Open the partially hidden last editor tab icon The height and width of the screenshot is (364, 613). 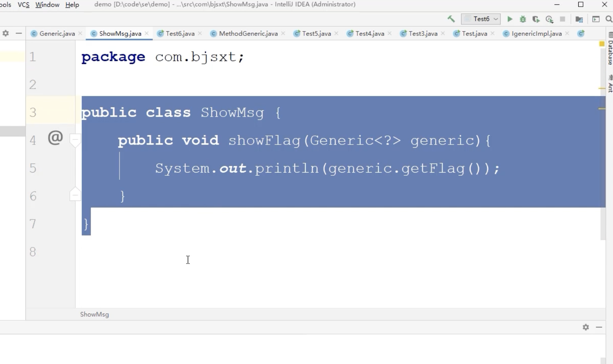(581, 33)
